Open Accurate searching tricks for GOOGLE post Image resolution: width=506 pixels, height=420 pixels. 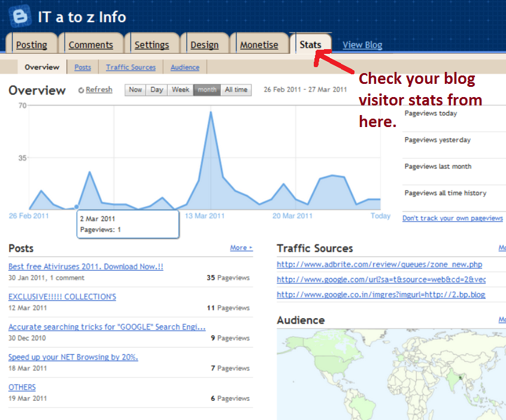(x=107, y=327)
